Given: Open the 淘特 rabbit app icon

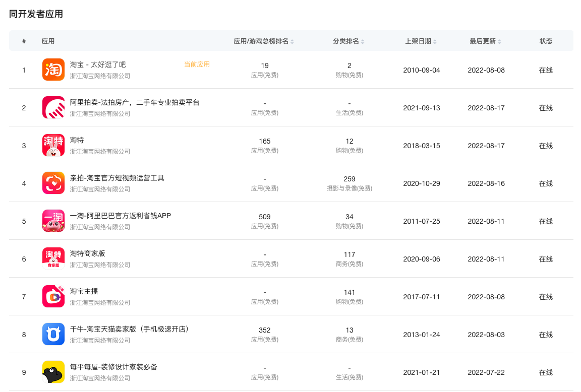Looking at the screenshot, I should [53, 145].
